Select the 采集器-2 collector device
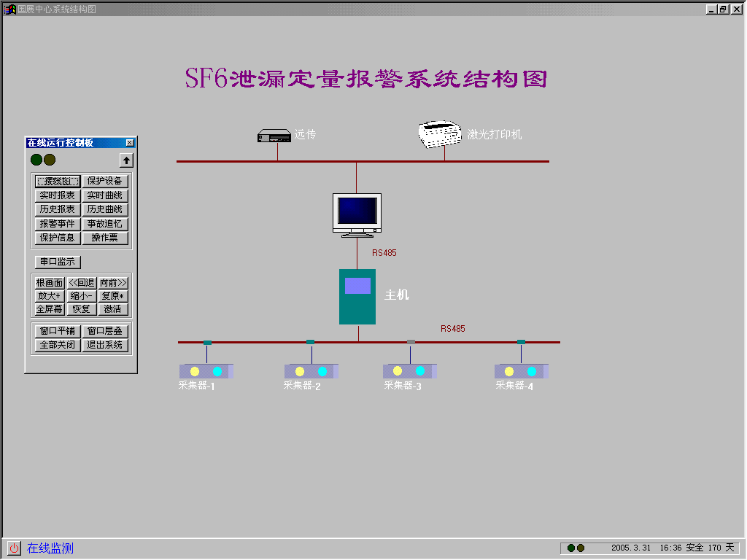 coord(311,371)
